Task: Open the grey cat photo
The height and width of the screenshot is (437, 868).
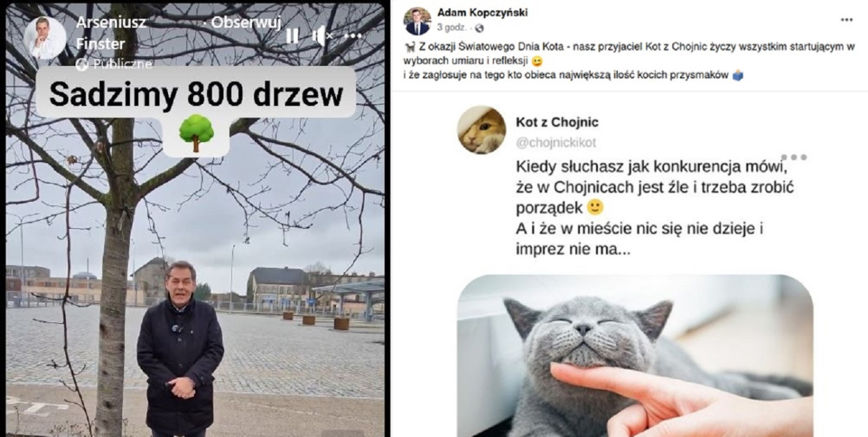Action: [x=635, y=356]
